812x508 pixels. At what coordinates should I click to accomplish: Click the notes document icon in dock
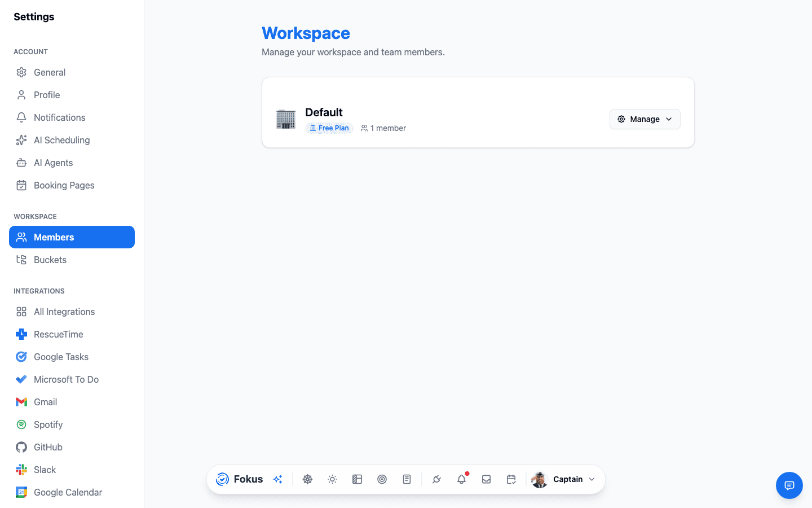407,479
